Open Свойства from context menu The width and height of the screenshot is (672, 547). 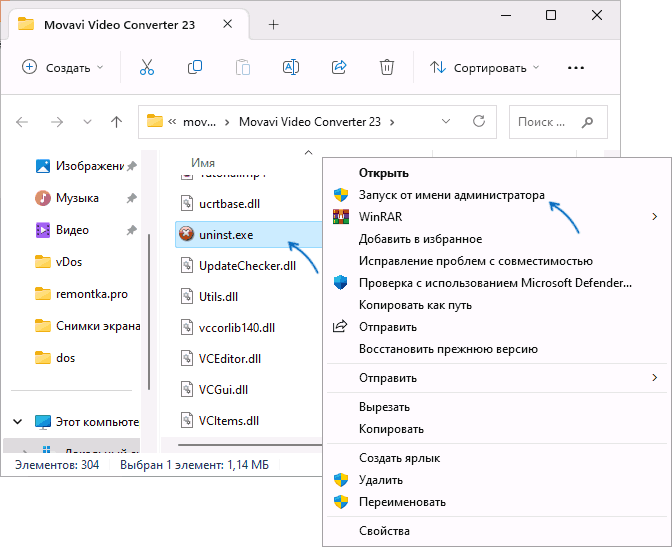point(497,531)
